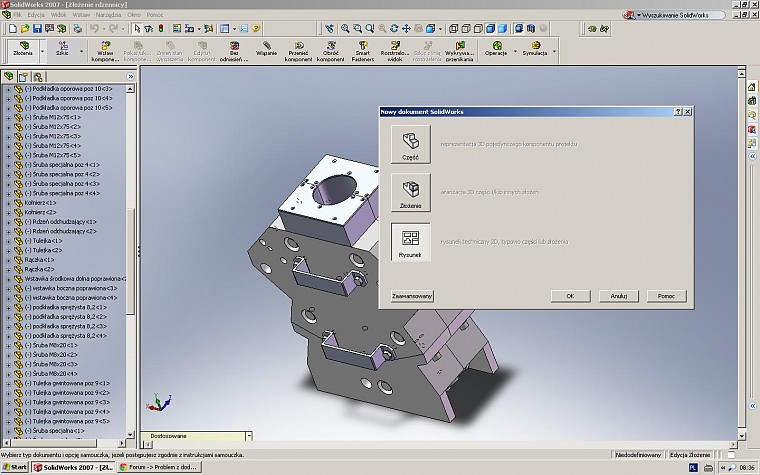Click the dialog's question mark help icon

coord(678,112)
